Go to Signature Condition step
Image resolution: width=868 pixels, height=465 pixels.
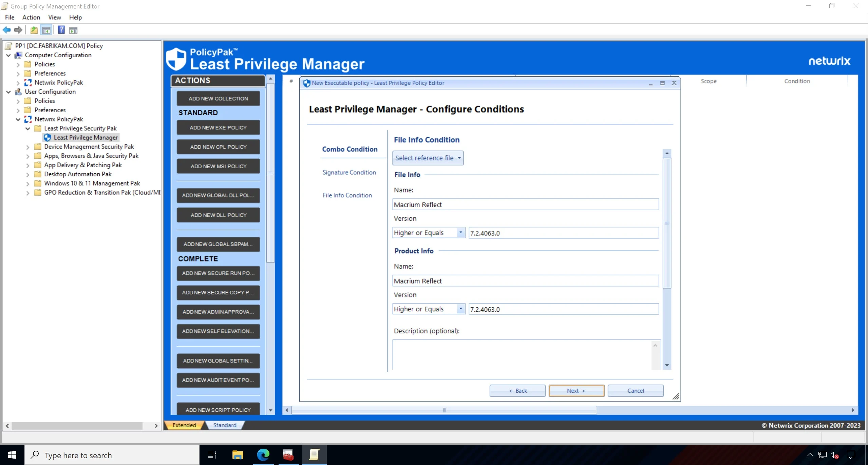[349, 172]
